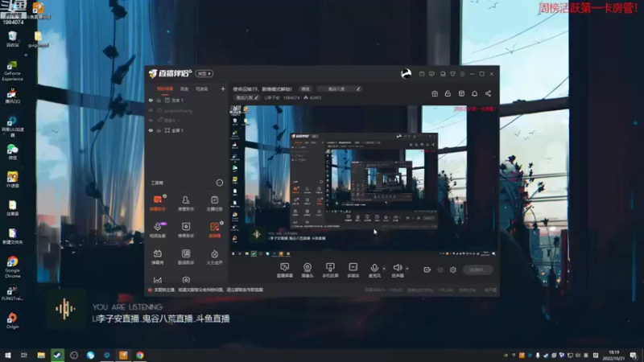Image resolution: width=644 pixels, height=362 pixels.
Task: Click the unlock padlock icon above preview
Action: pos(448,93)
